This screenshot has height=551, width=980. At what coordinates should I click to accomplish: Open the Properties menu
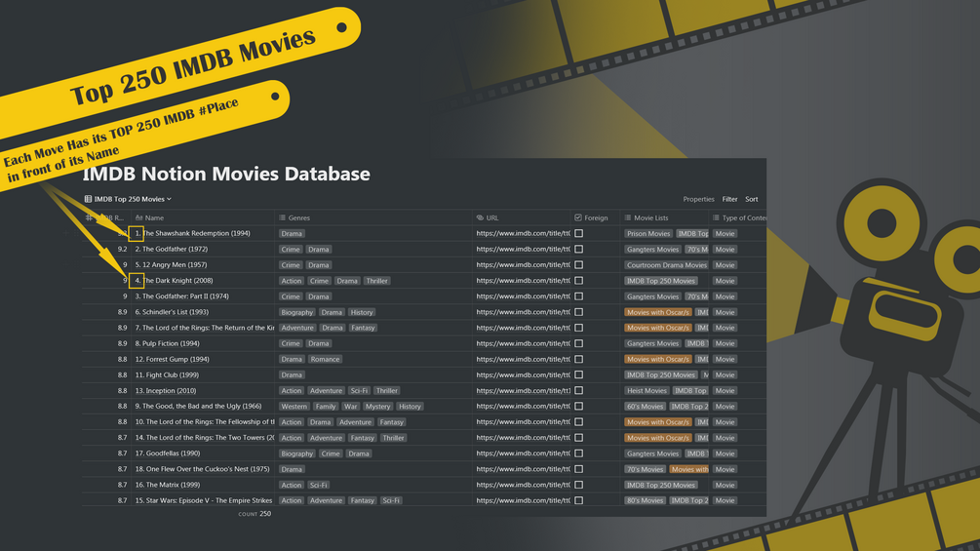(698, 199)
